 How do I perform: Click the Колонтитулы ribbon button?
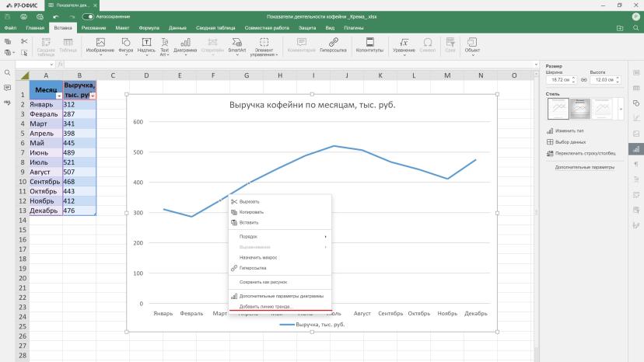click(x=369, y=45)
